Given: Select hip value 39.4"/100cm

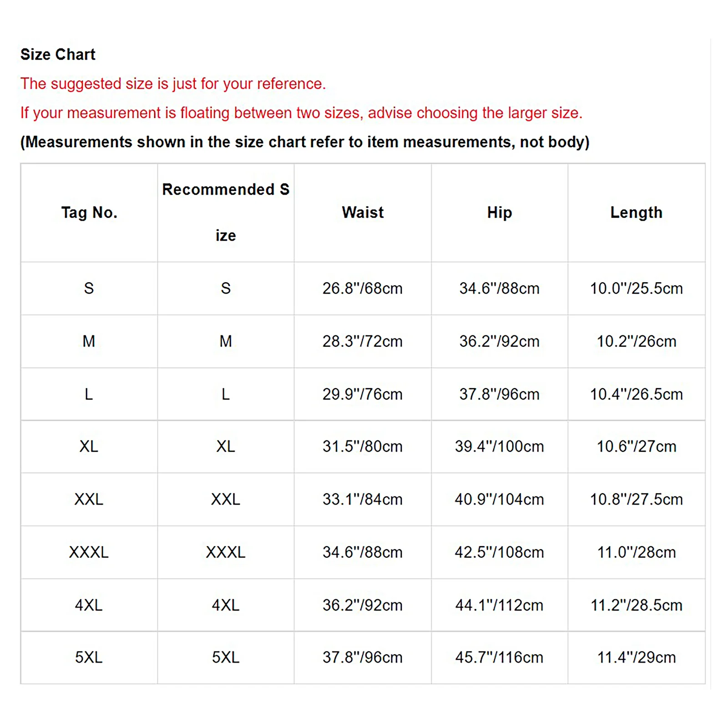Looking at the screenshot, I should click(x=500, y=446).
